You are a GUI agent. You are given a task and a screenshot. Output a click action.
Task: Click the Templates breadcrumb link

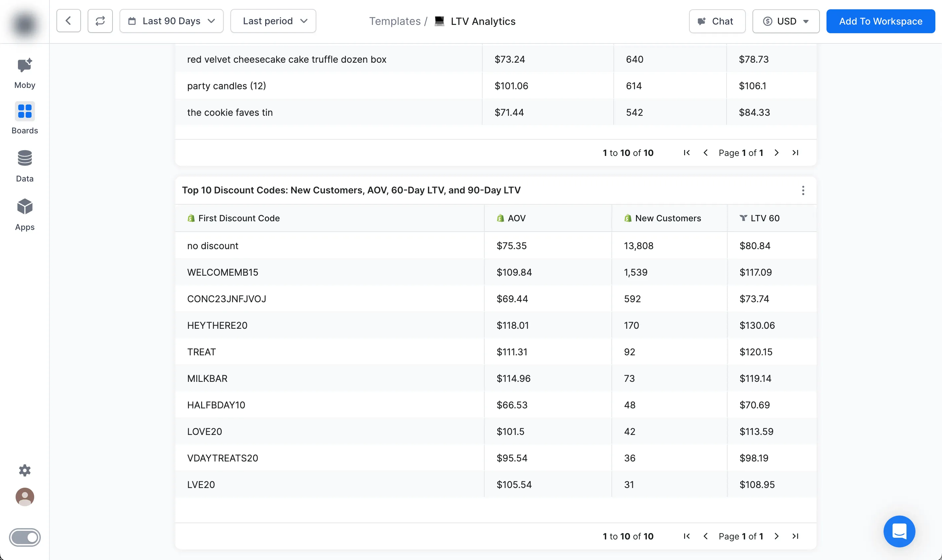395,21
